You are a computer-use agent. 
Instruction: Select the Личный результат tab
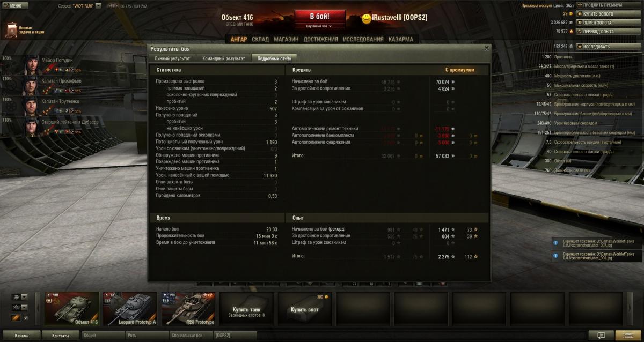point(172,58)
